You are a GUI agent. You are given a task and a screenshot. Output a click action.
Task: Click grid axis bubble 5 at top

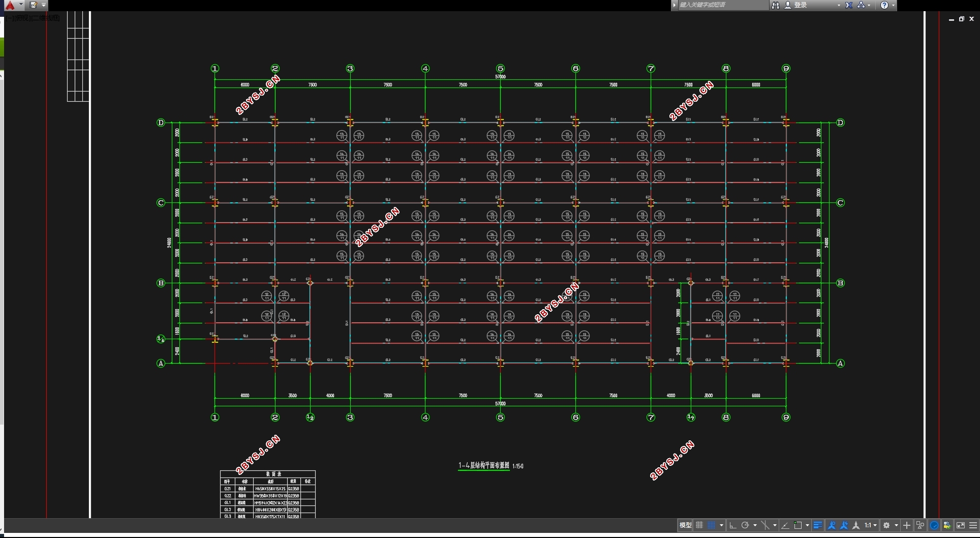coord(500,68)
